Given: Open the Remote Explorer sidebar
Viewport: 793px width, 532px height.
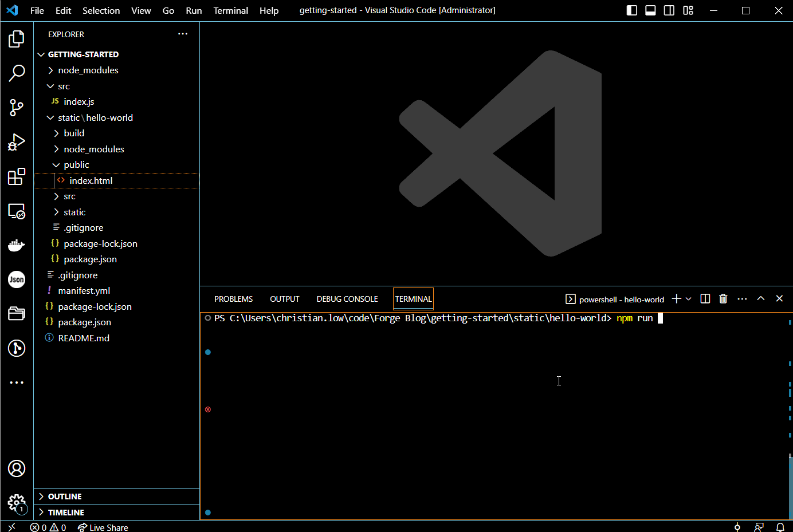Looking at the screenshot, I should pyautogui.click(x=17, y=211).
